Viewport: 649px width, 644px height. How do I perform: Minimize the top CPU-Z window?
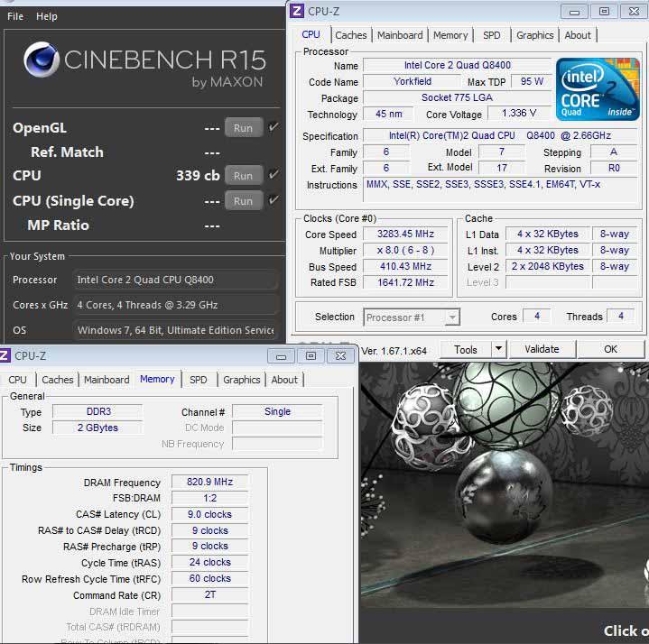574,12
